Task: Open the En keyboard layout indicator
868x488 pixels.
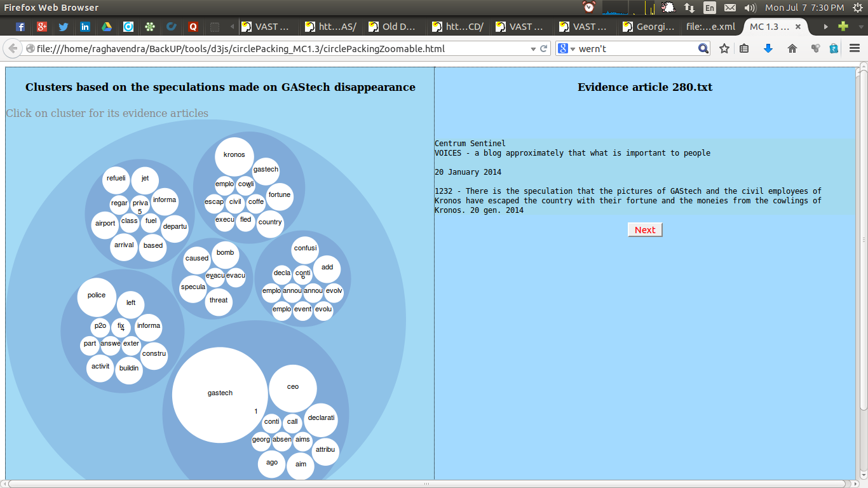Action: (710, 8)
